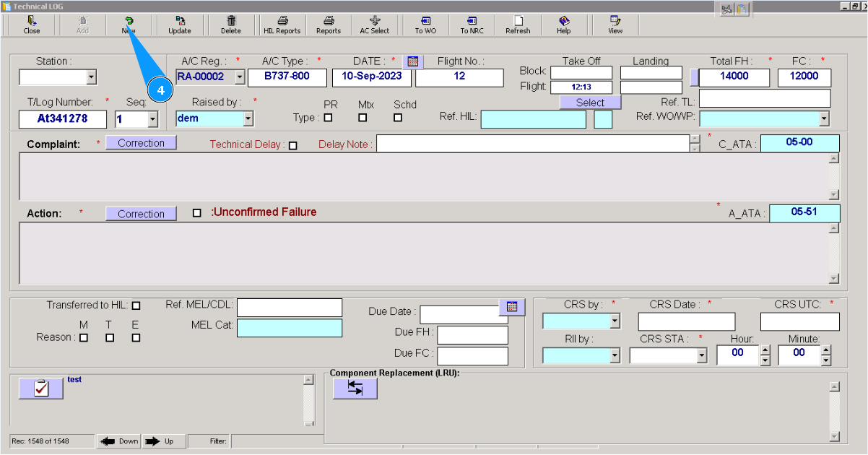Click the AC Select toolbar icon

tap(375, 25)
